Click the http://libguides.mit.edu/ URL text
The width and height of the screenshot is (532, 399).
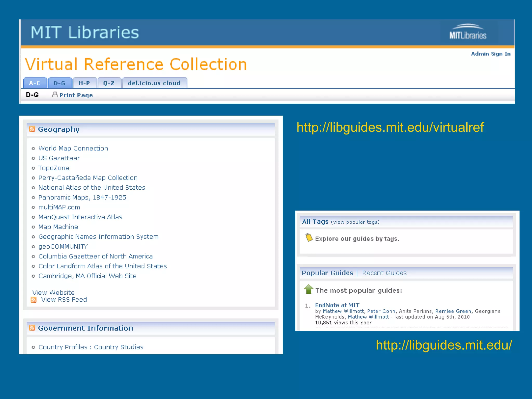(444, 345)
